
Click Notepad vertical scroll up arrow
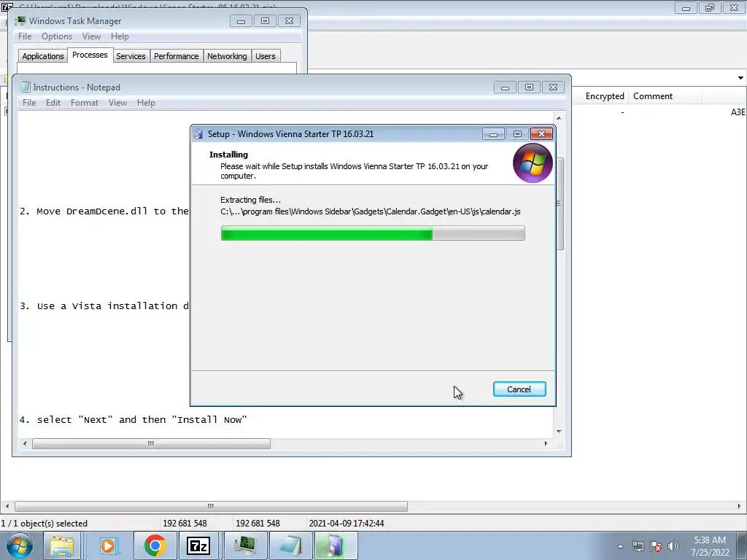pos(559,118)
